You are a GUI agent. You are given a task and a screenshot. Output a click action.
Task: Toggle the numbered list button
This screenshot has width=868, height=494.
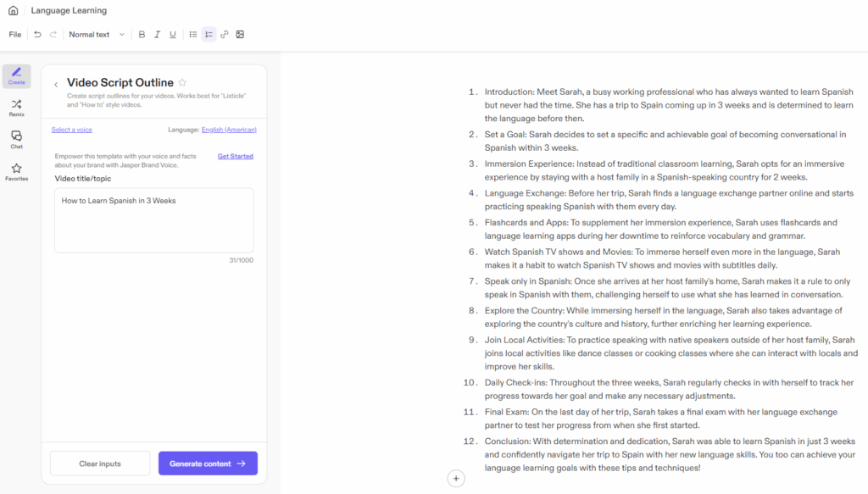pyautogui.click(x=209, y=35)
